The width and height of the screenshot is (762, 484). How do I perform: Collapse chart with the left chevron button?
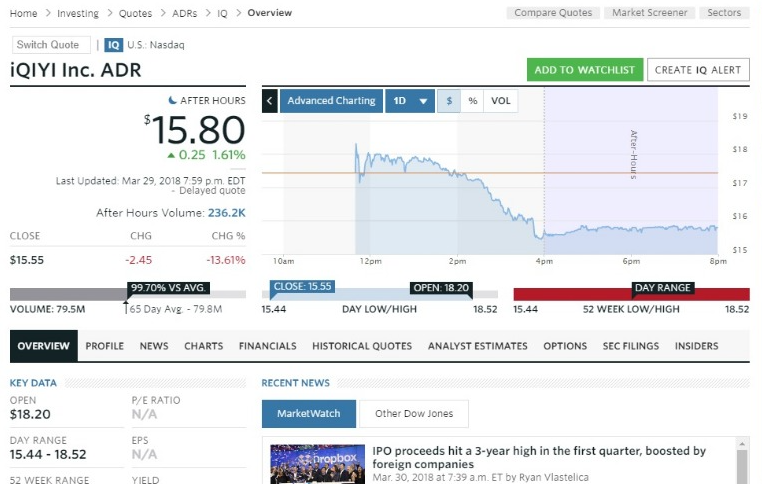(x=270, y=101)
